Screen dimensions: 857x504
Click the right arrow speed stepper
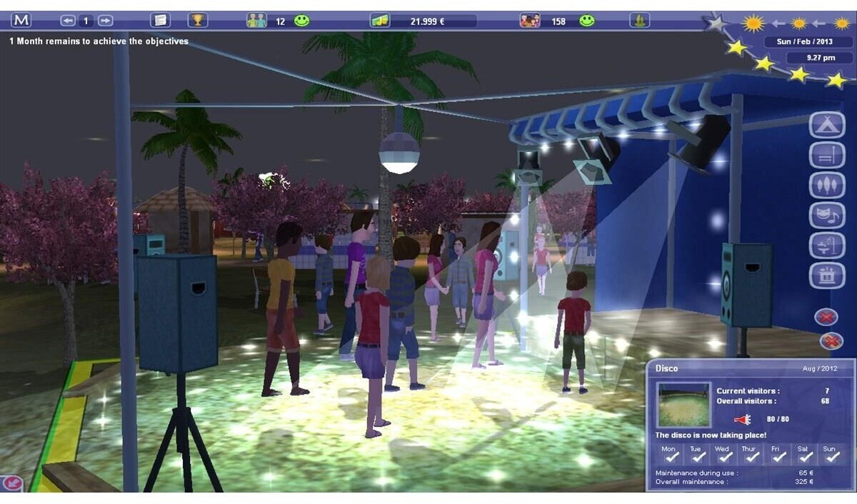click(105, 21)
